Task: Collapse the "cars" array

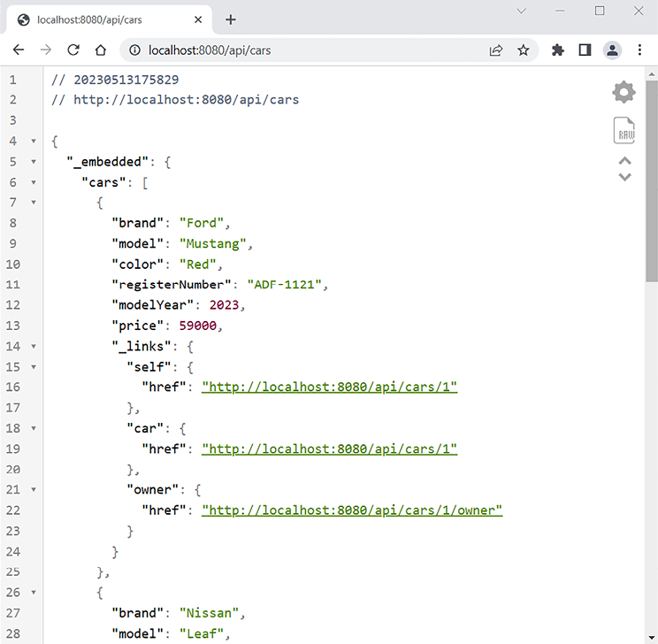Action: (x=34, y=182)
